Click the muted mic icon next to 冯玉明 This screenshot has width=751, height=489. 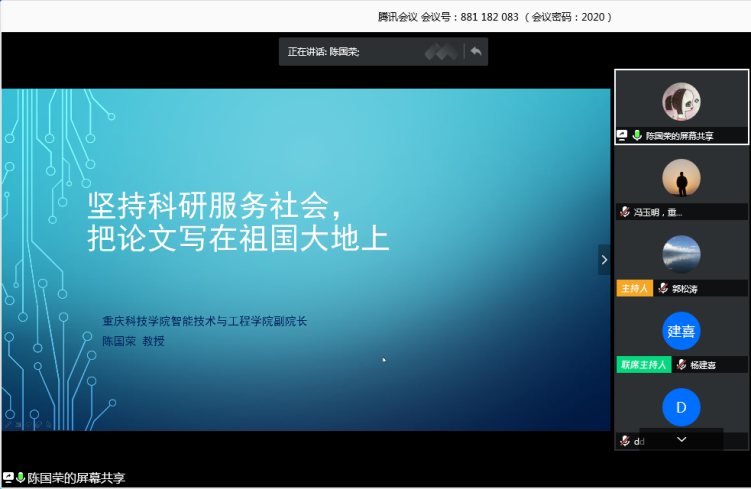point(625,212)
